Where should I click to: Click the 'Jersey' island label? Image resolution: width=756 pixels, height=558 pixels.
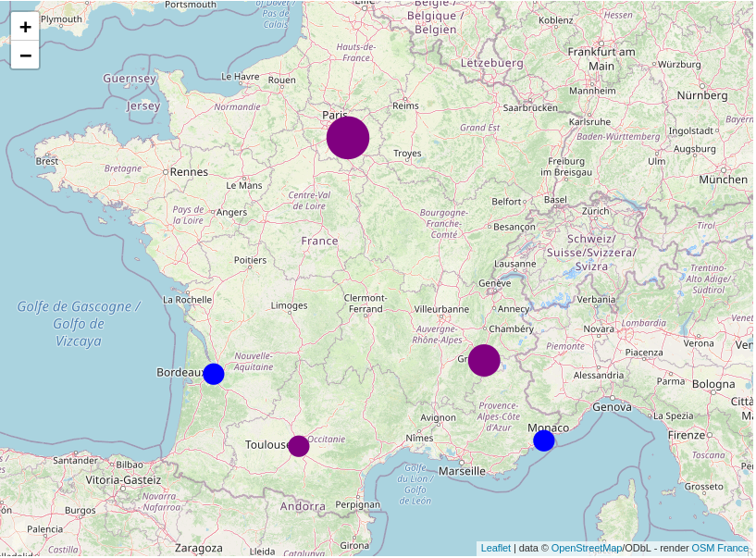tap(143, 105)
